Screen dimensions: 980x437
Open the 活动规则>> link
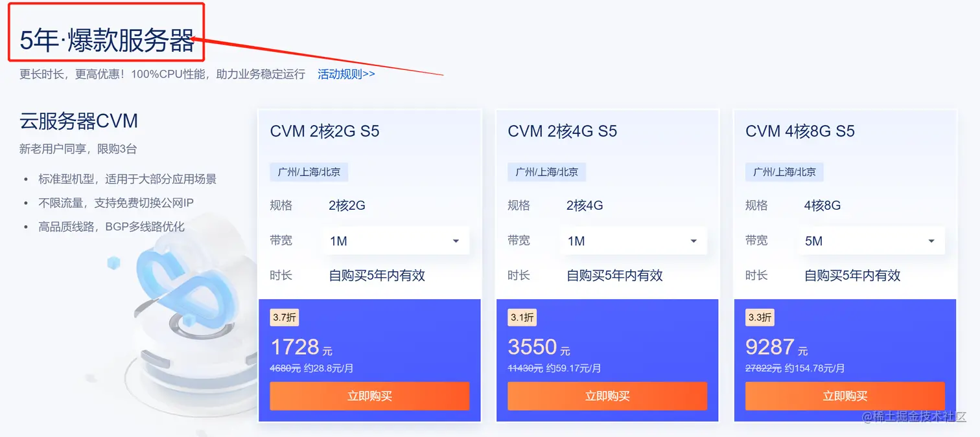pyautogui.click(x=346, y=74)
